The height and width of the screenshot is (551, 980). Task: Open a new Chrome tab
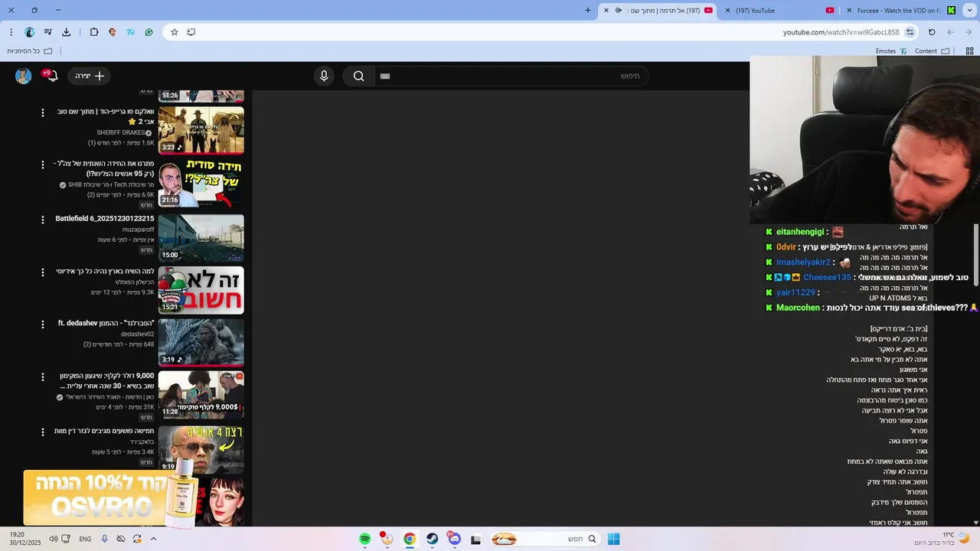click(x=588, y=10)
